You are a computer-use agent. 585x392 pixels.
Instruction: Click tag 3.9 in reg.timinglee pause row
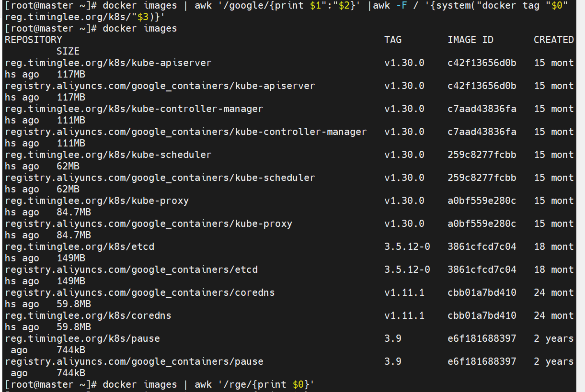pyautogui.click(x=393, y=338)
